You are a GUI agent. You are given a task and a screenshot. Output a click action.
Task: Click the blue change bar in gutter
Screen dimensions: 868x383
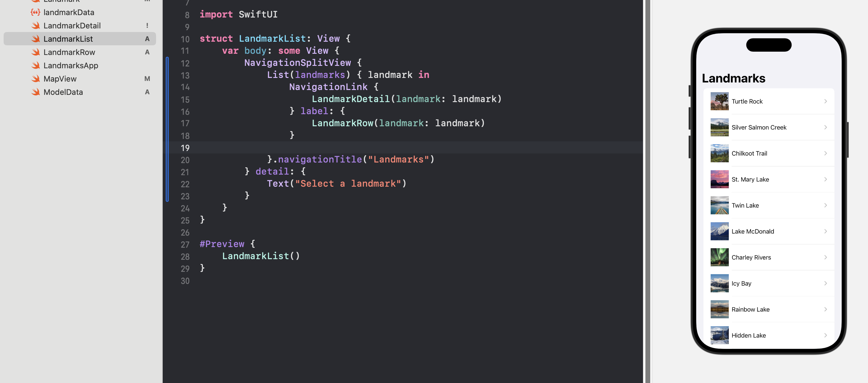(x=167, y=129)
